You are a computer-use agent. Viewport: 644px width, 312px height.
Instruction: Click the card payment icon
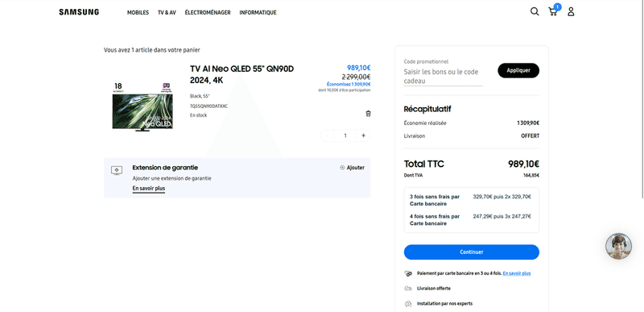[408, 273]
